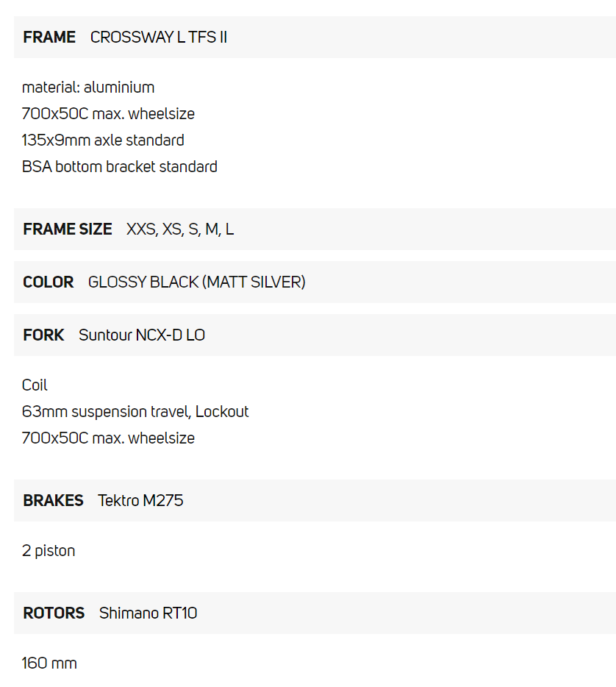Image resolution: width=616 pixels, height=687 pixels.
Task: Click the 160 mm rotor size text
Action: pyautogui.click(x=49, y=663)
